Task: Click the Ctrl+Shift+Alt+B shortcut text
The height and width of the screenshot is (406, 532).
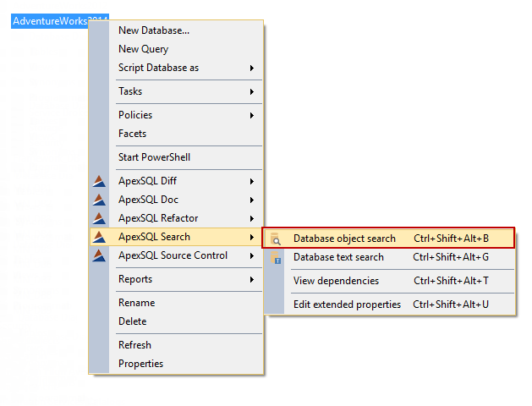Action: pos(452,239)
